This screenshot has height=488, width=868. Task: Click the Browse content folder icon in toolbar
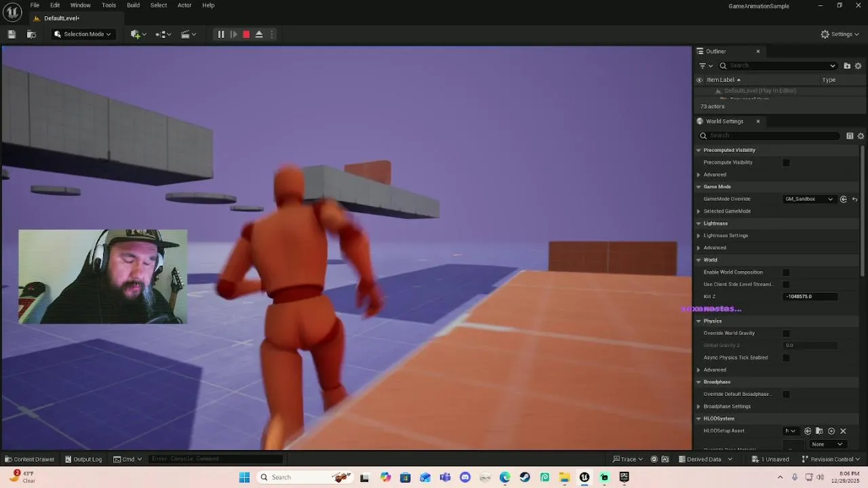[31, 34]
